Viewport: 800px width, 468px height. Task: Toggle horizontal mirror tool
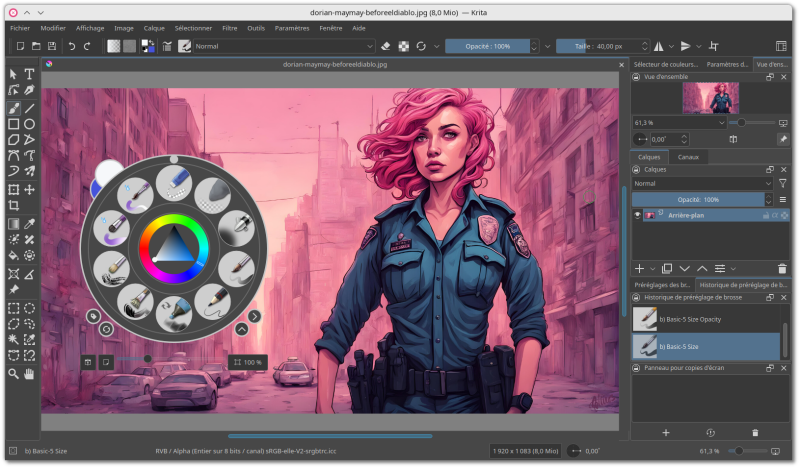pos(659,46)
